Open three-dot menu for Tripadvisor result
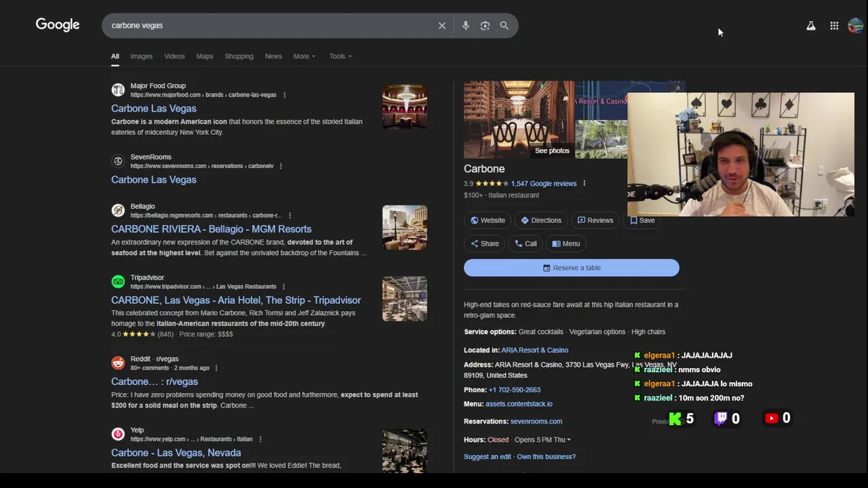Viewport: 868px width, 488px height. [283, 287]
